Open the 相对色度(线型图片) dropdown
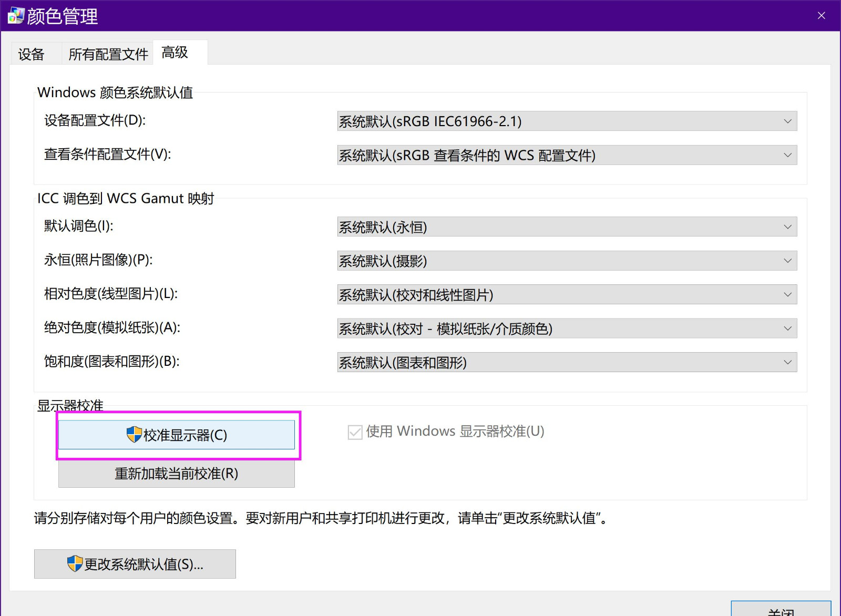This screenshot has width=841, height=616. point(567,294)
